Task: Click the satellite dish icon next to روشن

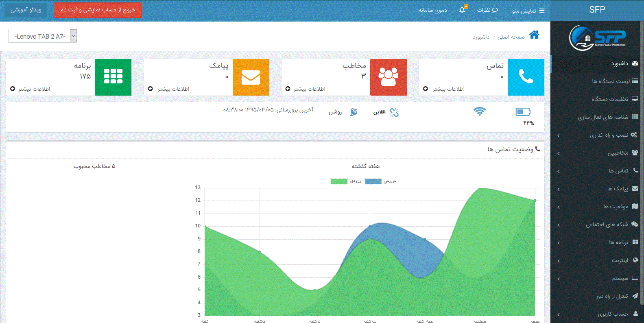Action: [354, 112]
